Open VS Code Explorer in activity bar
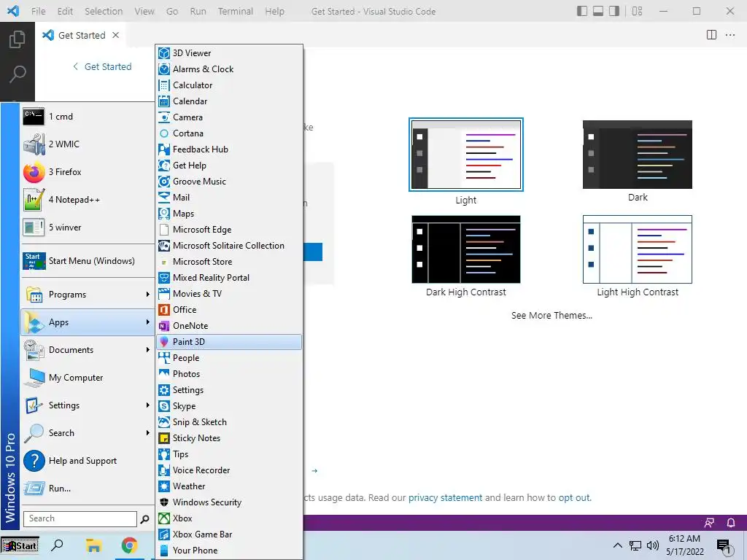The height and width of the screenshot is (560, 747). tap(18, 39)
